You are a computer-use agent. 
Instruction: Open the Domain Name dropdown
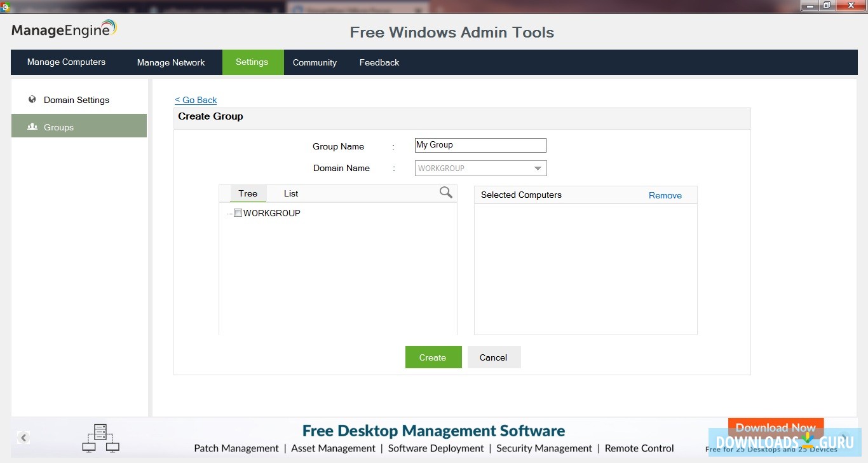coord(481,169)
